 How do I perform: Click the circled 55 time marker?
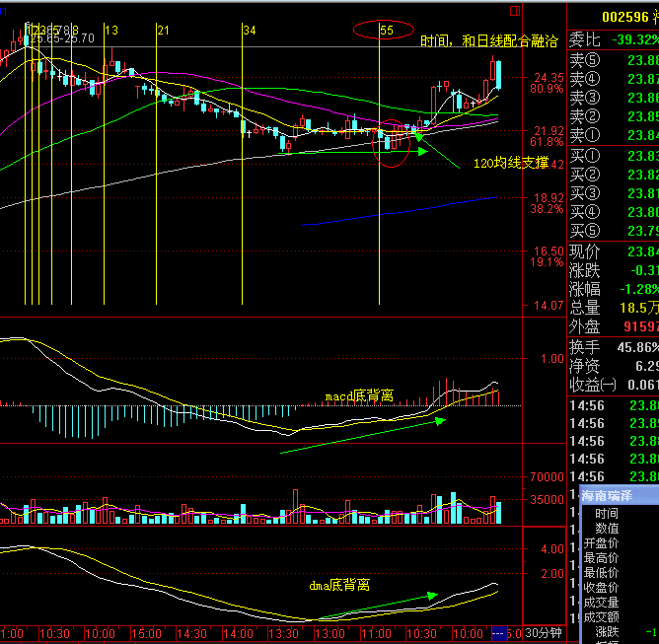tap(387, 31)
